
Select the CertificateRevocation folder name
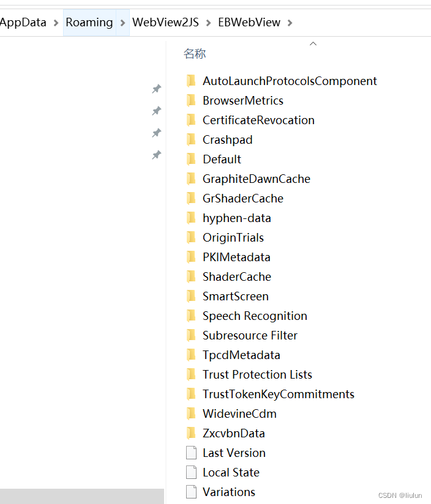coord(258,120)
